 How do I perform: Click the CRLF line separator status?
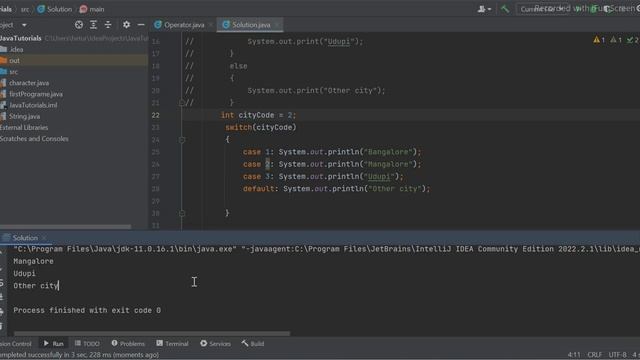(595, 355)
